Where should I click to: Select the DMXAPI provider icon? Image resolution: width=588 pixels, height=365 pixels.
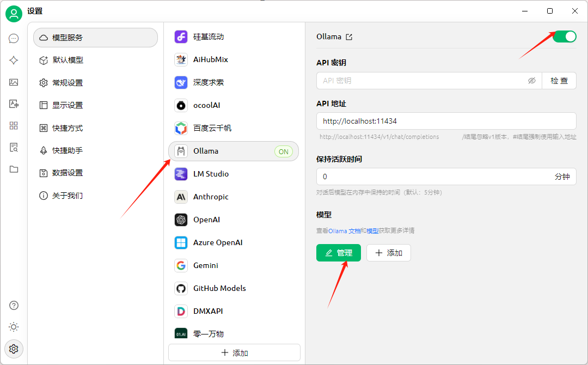181,312
